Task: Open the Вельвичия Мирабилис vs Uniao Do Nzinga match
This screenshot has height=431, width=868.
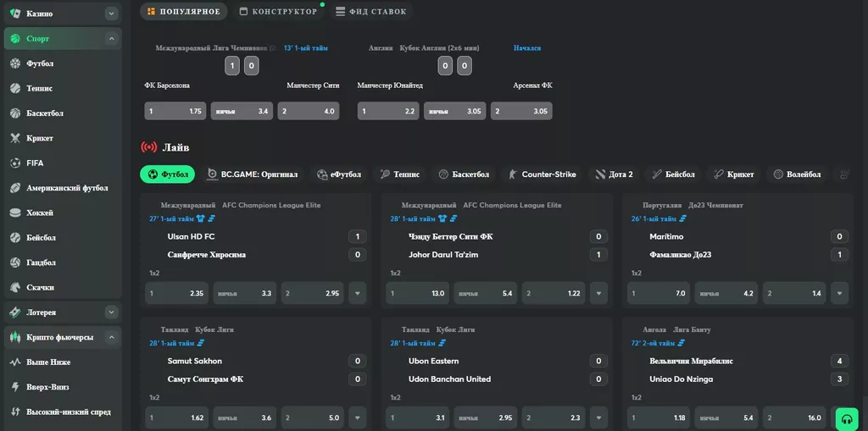Action: pyautogui.click(x=691, y=369)
